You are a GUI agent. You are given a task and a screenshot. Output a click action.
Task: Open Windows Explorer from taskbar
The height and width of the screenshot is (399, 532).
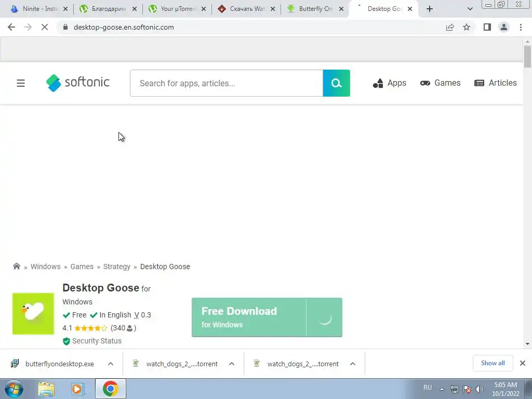click(46, 389)
